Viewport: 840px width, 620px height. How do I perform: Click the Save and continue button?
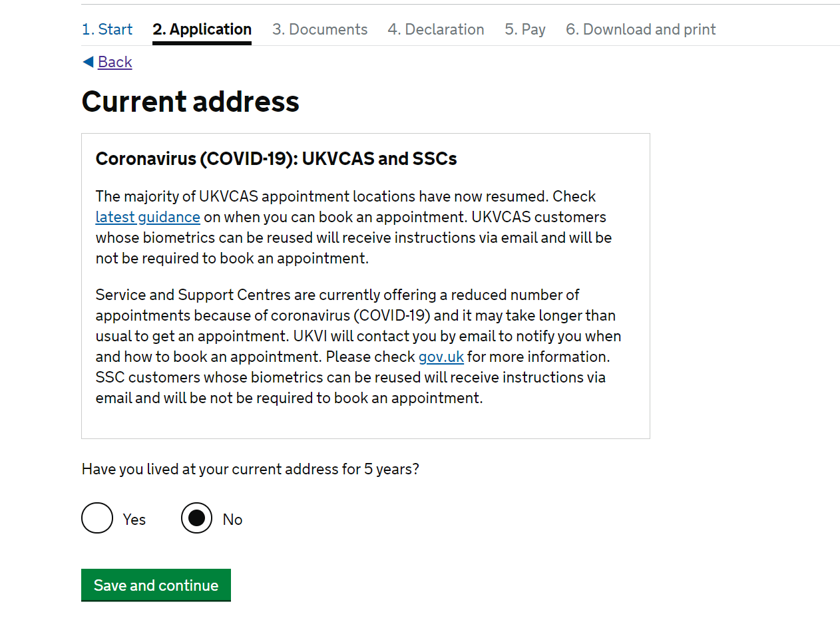pos(156,585)
